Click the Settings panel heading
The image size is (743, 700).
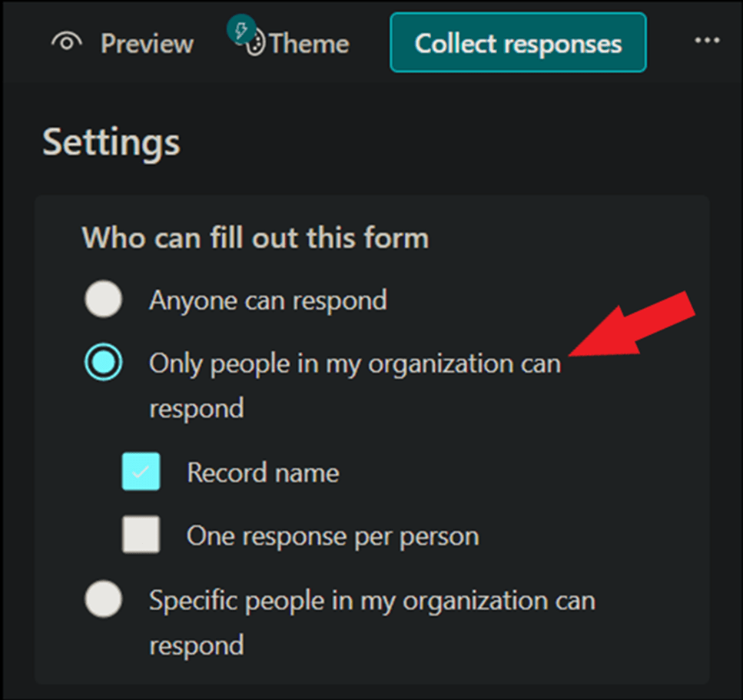coord(111,144)
